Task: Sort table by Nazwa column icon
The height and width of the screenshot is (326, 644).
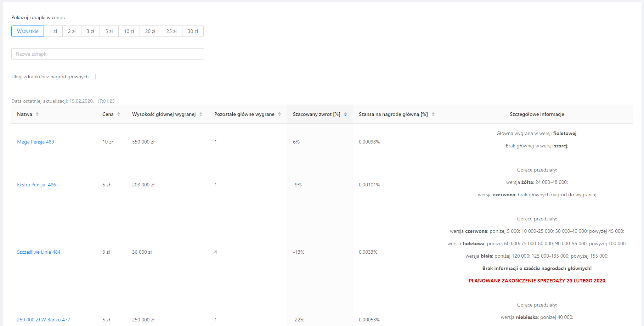Action: 37,114
